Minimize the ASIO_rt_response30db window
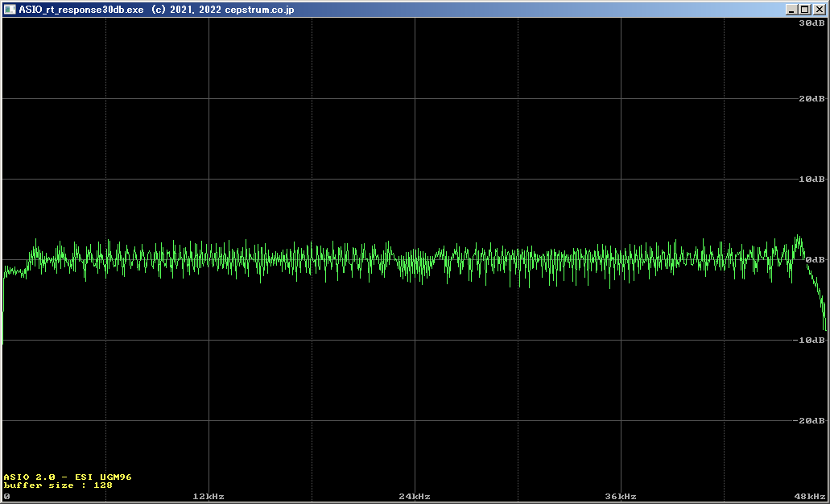The height and width of the screenshot is (504, 830). click(x=792, y=10)
